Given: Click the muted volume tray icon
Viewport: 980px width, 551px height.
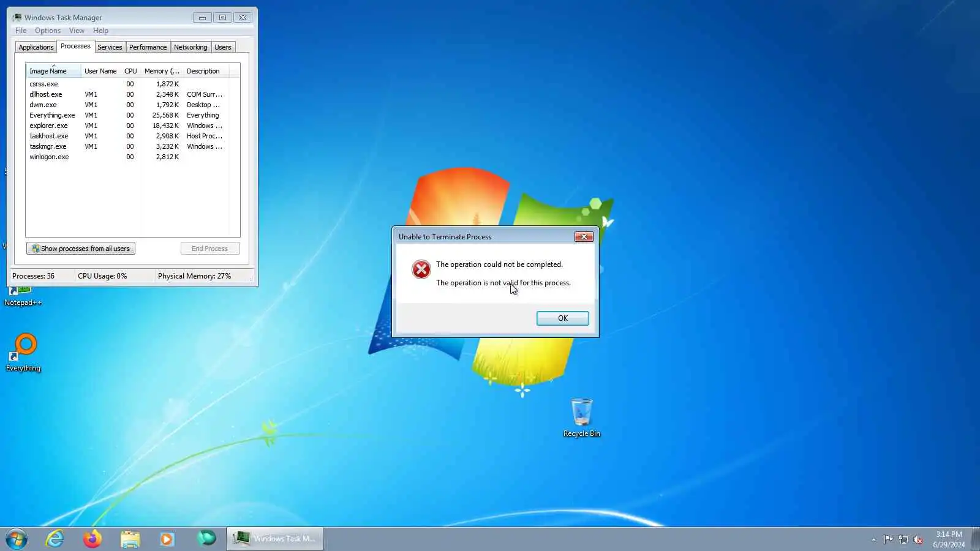Looking at the screenshot, I should click(918, 539).
